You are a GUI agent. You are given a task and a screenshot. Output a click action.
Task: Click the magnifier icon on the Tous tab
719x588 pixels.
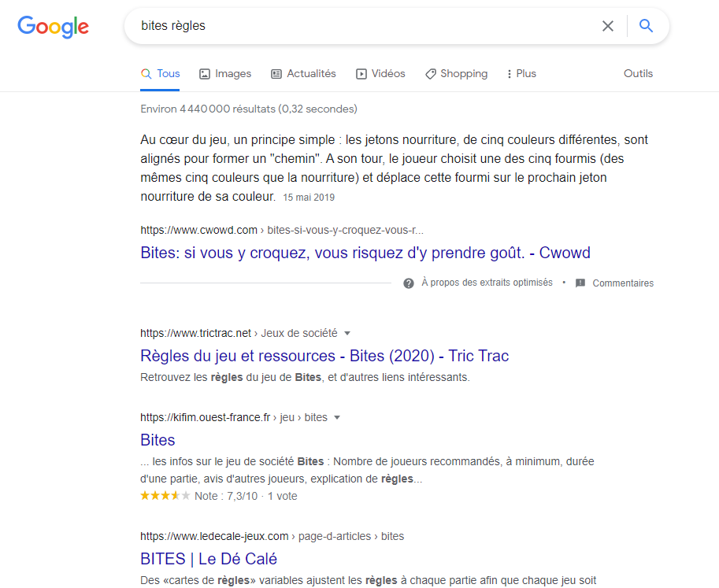click(x=146, y=74)
